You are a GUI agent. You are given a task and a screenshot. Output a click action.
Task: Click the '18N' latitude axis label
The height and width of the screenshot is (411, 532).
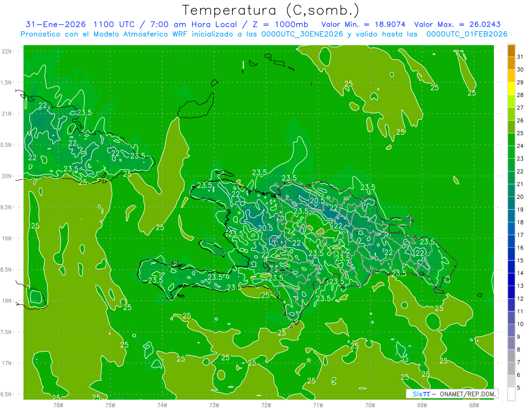(x=6, y=301)
